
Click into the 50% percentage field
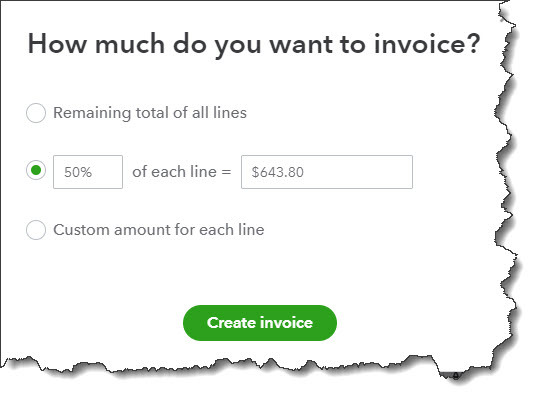pyautogui.click(x=88, y=172)
